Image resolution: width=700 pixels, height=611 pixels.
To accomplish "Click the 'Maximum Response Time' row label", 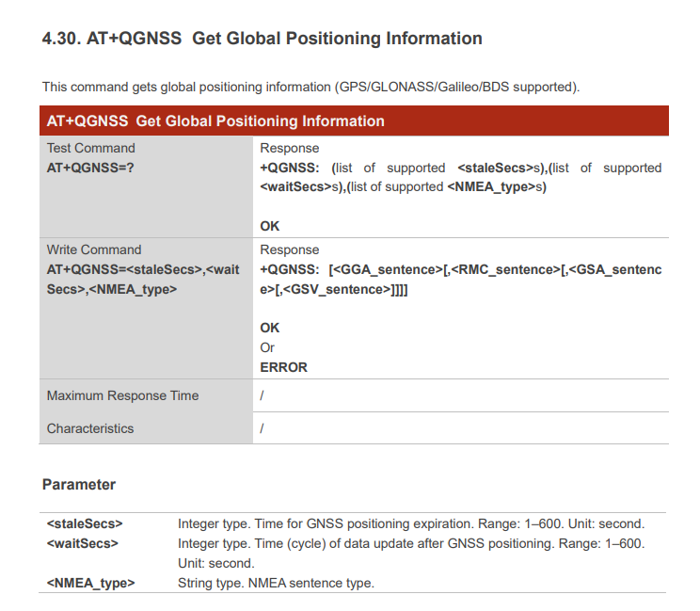I will click(122, 395).
